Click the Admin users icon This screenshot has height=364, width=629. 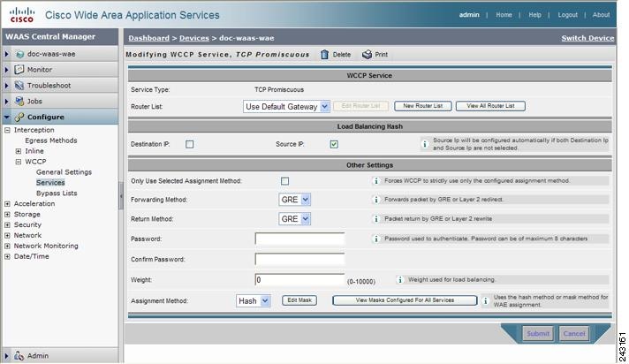(x=19, y=355)
